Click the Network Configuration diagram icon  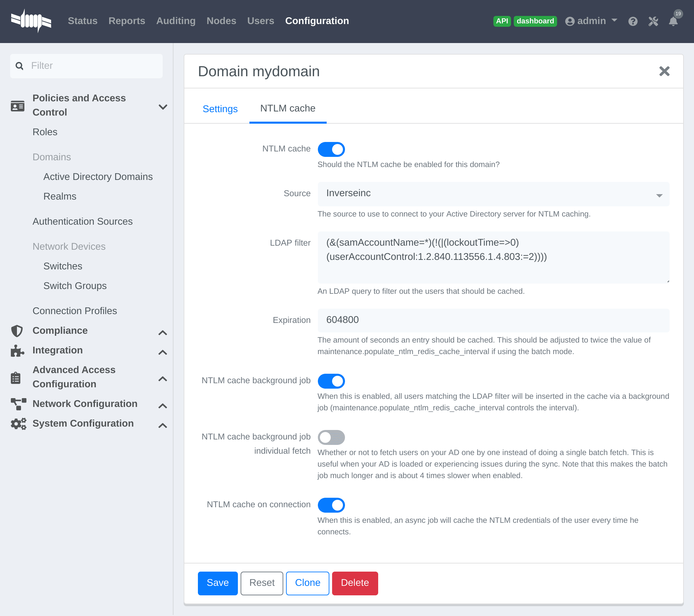18,404
